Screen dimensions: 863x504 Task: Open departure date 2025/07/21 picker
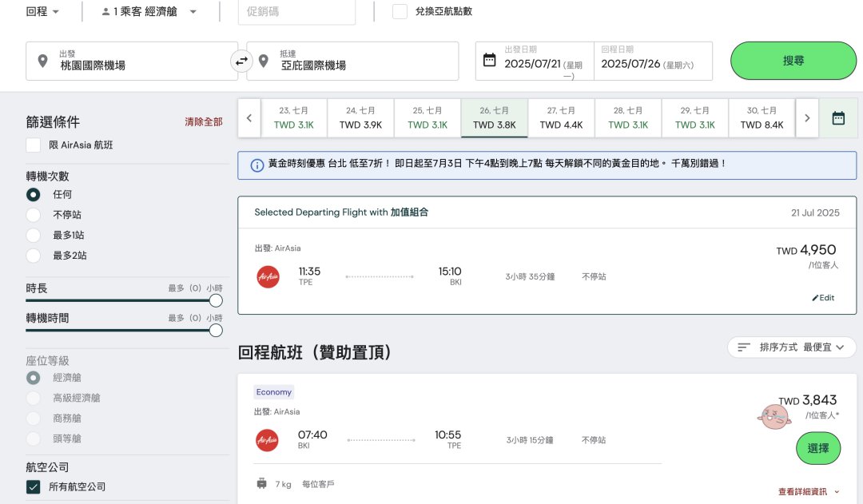tap(535, 61)
